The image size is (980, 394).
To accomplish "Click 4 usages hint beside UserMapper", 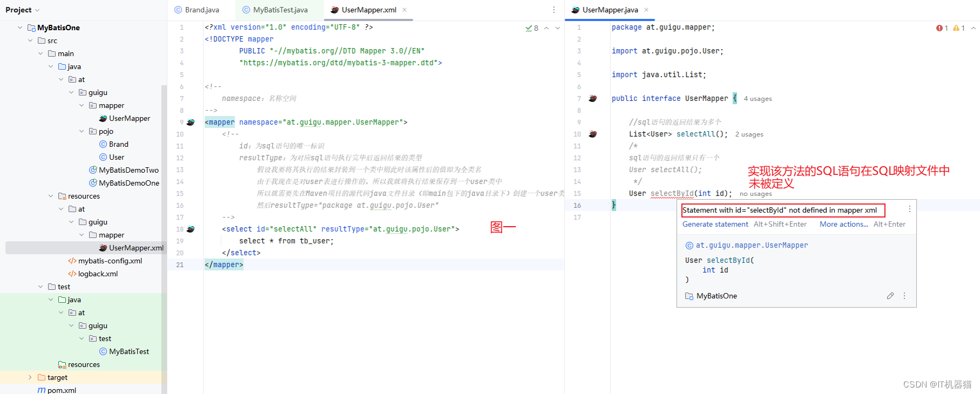I will coord(758,99).
